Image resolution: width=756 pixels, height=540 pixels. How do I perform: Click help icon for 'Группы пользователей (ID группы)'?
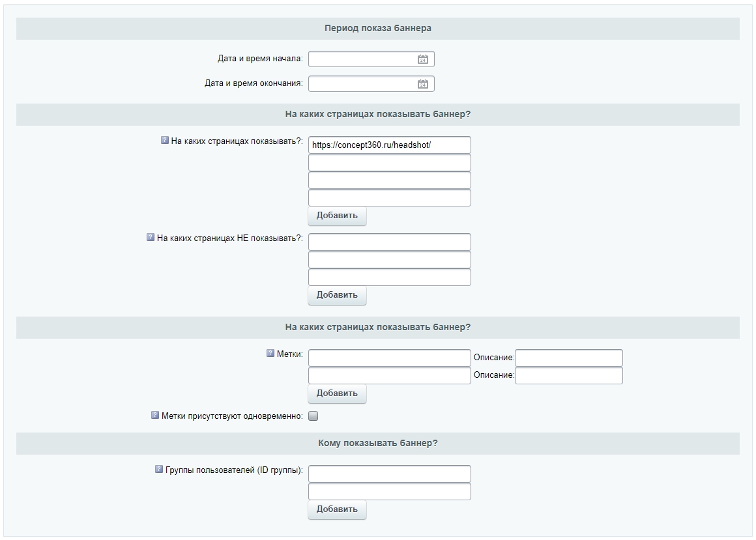(x=159, y=469)
